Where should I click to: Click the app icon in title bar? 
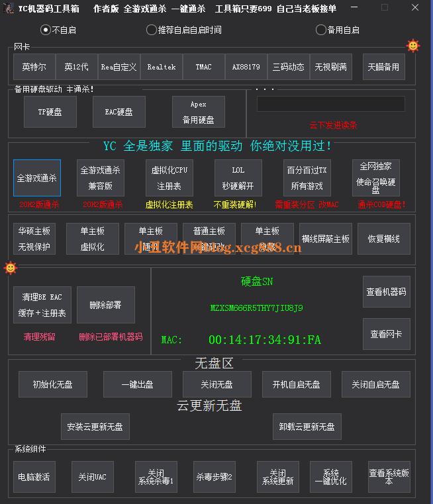[x=9, y=8]
